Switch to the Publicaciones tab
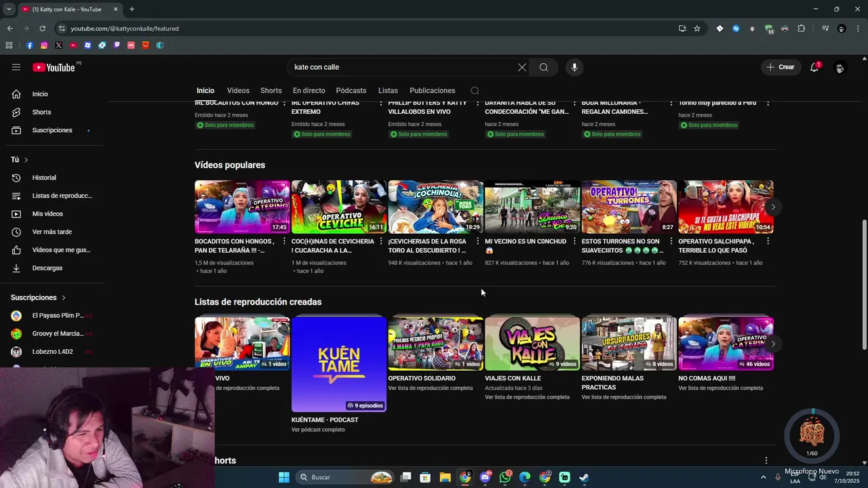Viewport: 868px width, 488px height. 432,91
